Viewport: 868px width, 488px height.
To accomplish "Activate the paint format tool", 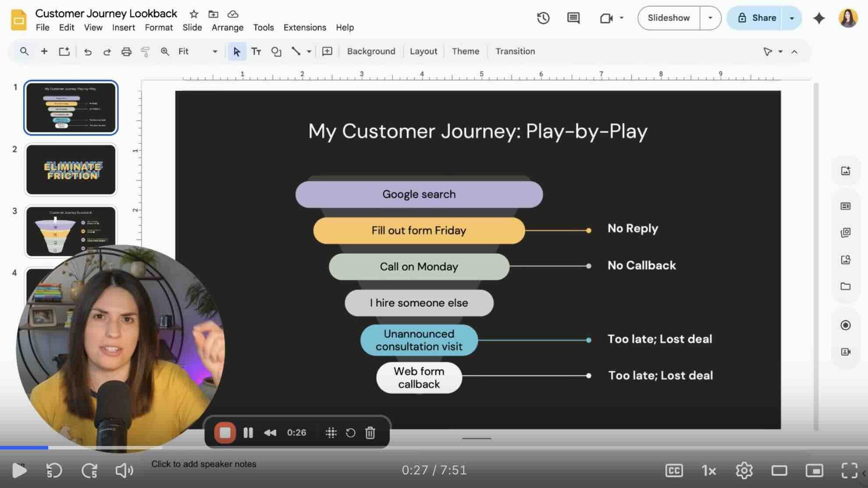I will [x=145, y=52].
